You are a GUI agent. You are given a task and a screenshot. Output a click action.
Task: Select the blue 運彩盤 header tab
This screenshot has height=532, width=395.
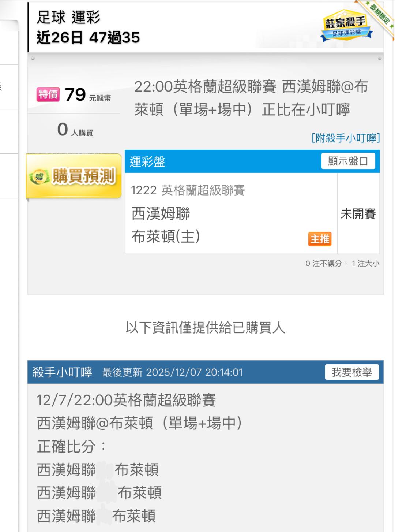(148, 161)
